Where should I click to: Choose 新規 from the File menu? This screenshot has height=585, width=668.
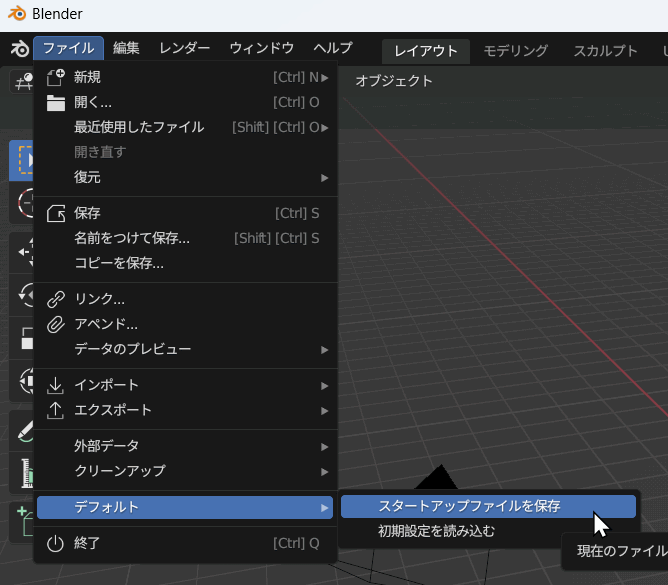(185, 78)
